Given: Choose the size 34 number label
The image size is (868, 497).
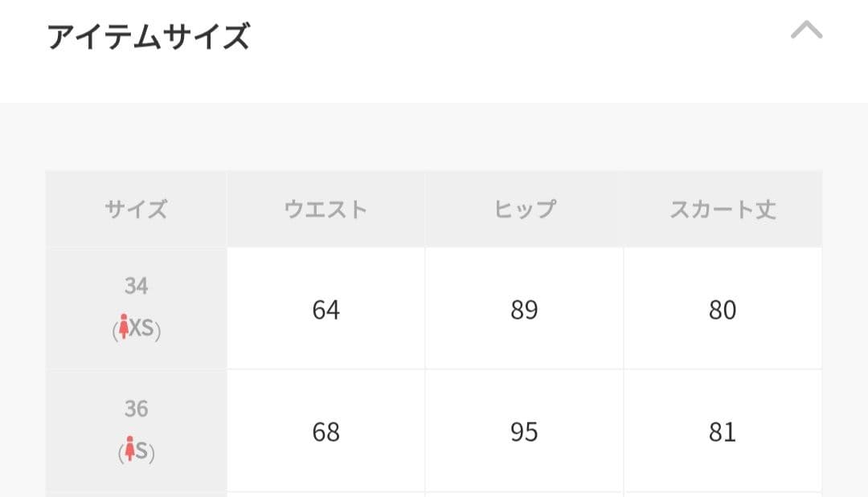Looking at the screenshot, I should [136, 286].
